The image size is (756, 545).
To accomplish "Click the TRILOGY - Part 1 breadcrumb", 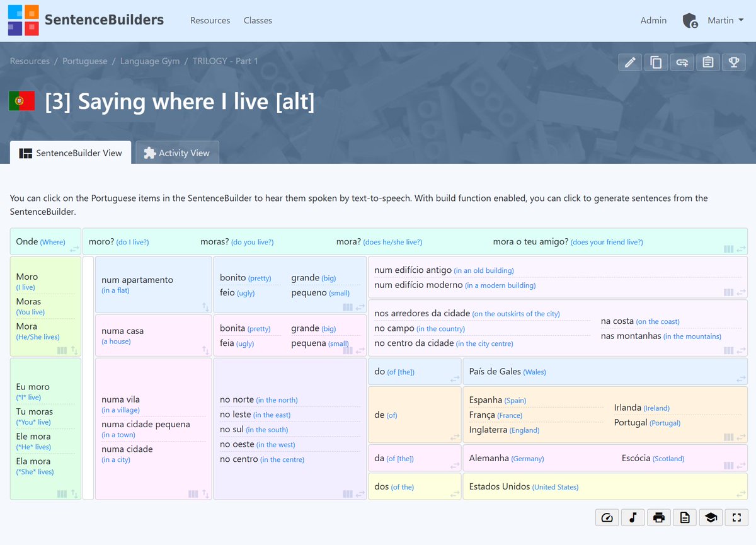I will click(226, 61).
